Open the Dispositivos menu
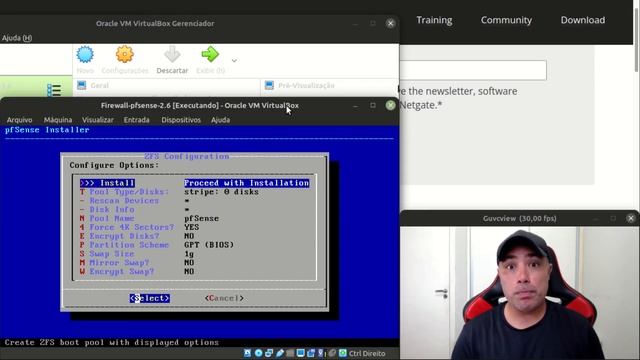The image size is (640, 360). [181, 120]
